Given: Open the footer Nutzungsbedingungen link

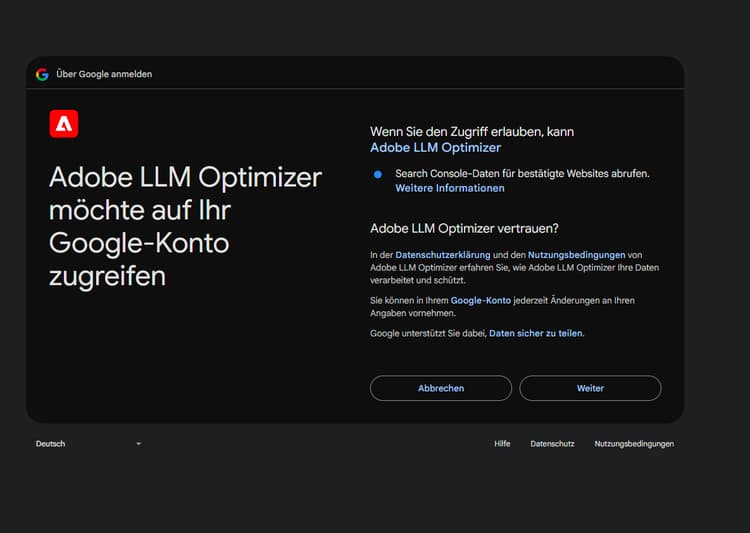Looking at the screenshot, I should [634, 444].
